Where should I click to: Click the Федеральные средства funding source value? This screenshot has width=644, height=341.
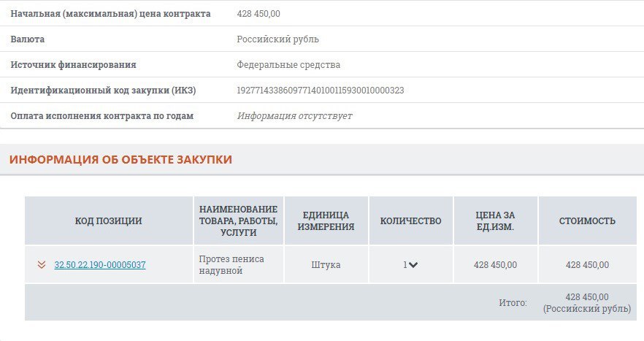tap(288, 65)
